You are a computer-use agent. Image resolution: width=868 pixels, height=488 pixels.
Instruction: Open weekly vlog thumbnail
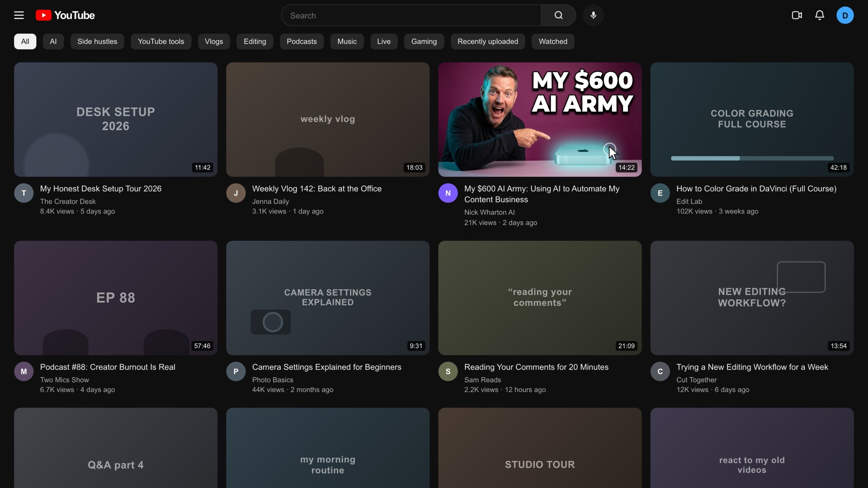pos(328,119)
